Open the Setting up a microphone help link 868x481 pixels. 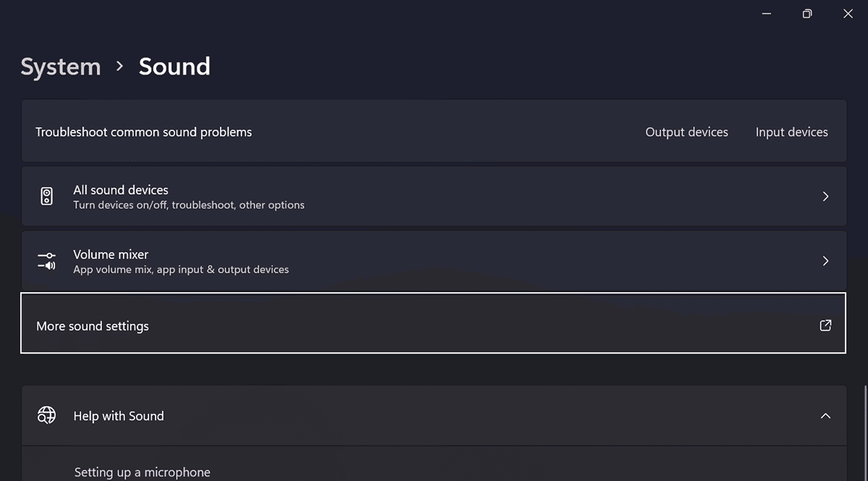(x=142, y=472)
